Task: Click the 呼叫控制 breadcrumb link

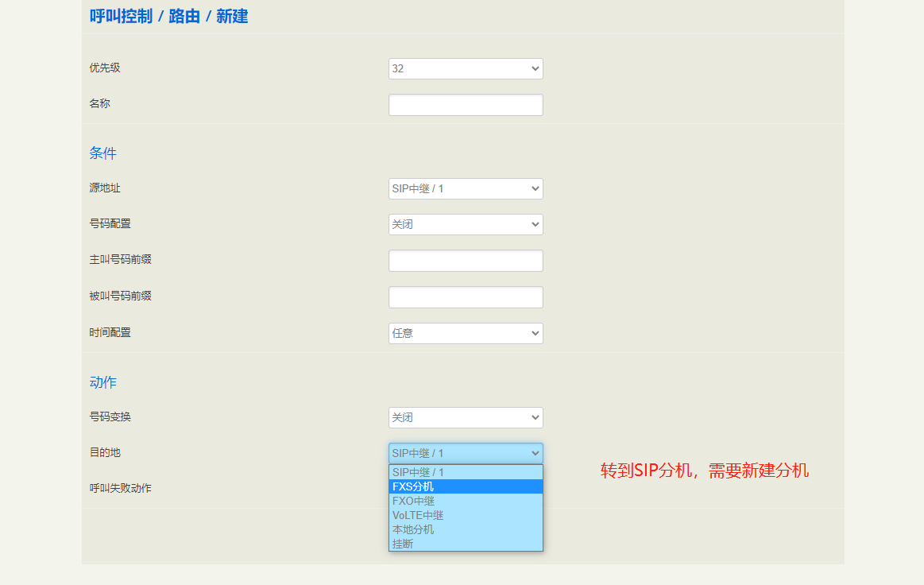Action: (x=121, y=16)
